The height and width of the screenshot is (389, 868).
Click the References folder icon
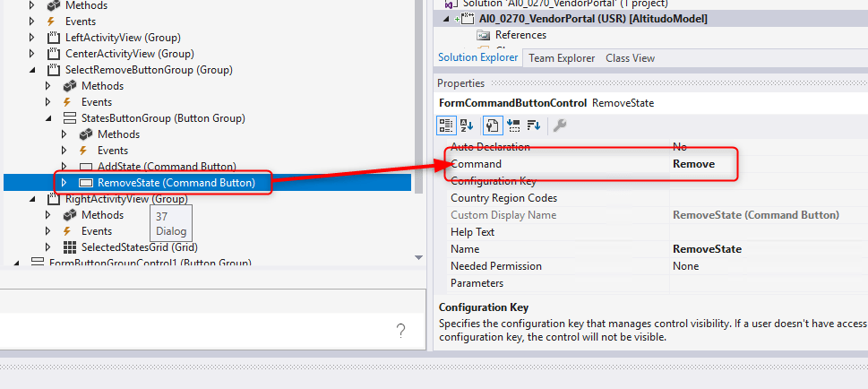(484, 35)
